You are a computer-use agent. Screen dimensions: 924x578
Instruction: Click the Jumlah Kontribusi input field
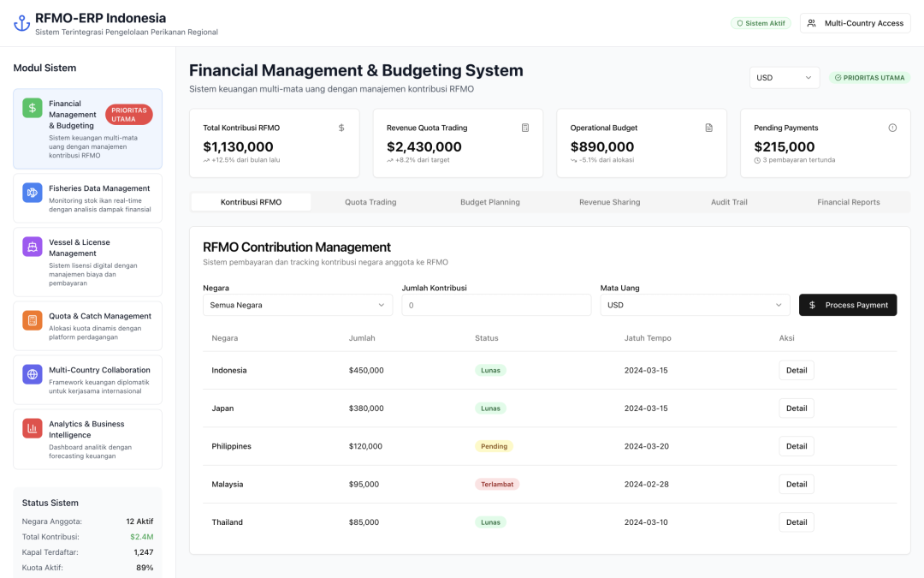(496, 305)
